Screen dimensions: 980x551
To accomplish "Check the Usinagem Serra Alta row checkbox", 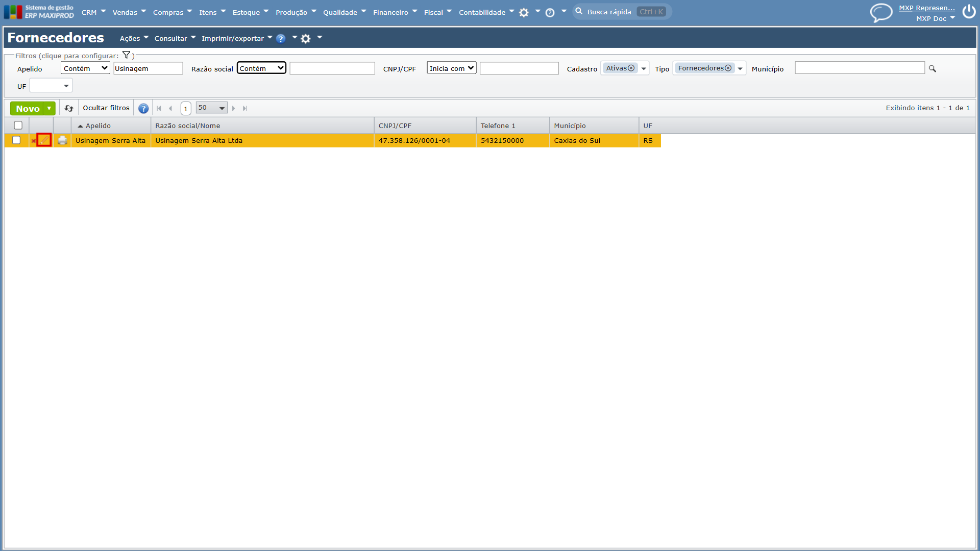I will click(x=16, y=140).
